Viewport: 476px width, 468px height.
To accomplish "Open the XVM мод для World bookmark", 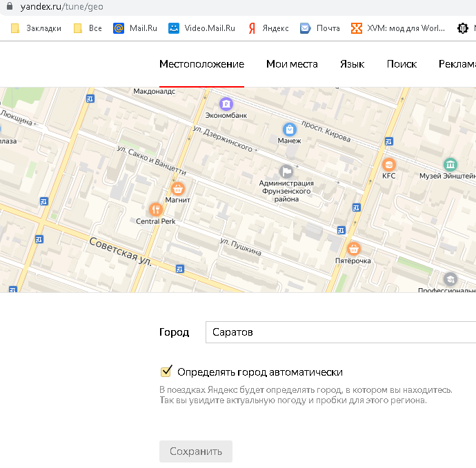I will click(x=397, y=28).
